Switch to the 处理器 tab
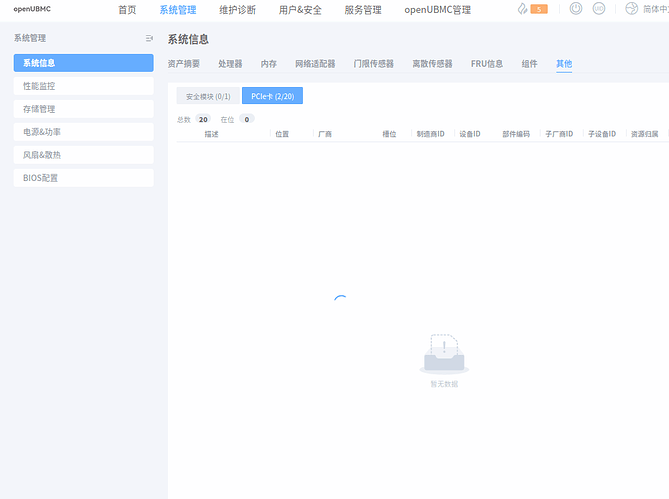Image resolution: width=669 pixels, height=499 pixels. [x=230, y=63]
